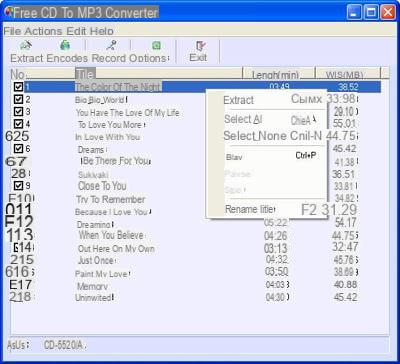Click length 04:32 of Just Once
This screenshot has width=400, height=364.
(277, 259)
